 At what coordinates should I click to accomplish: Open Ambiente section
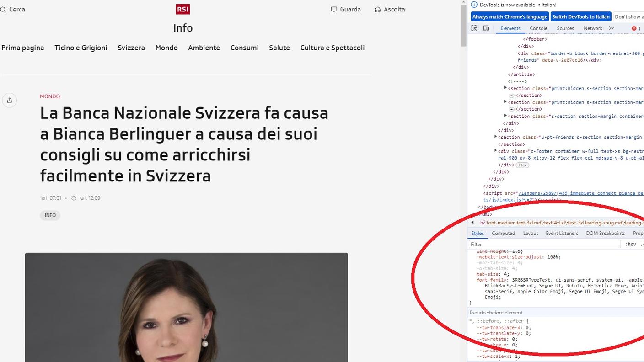coord(204,48)
